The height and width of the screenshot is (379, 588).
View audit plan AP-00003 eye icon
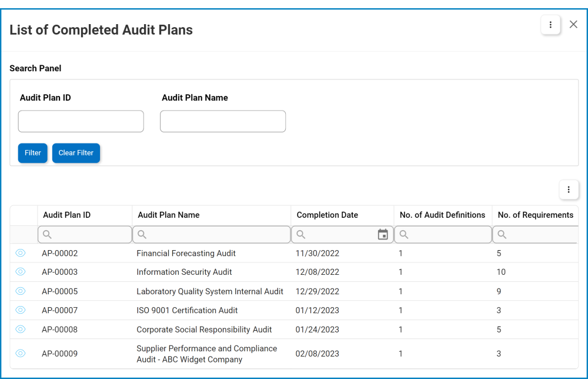click(21, 272)
